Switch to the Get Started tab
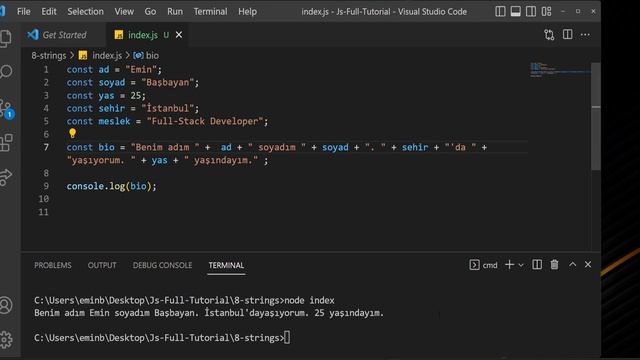Screen dimensions: 640x360 (64, 35)
